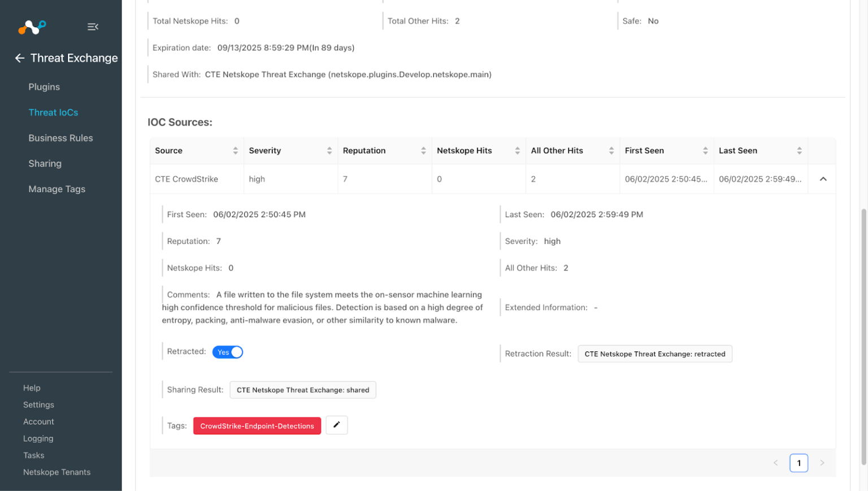Collapse the sidebar using the menu icon

click(x=93, y=26)
